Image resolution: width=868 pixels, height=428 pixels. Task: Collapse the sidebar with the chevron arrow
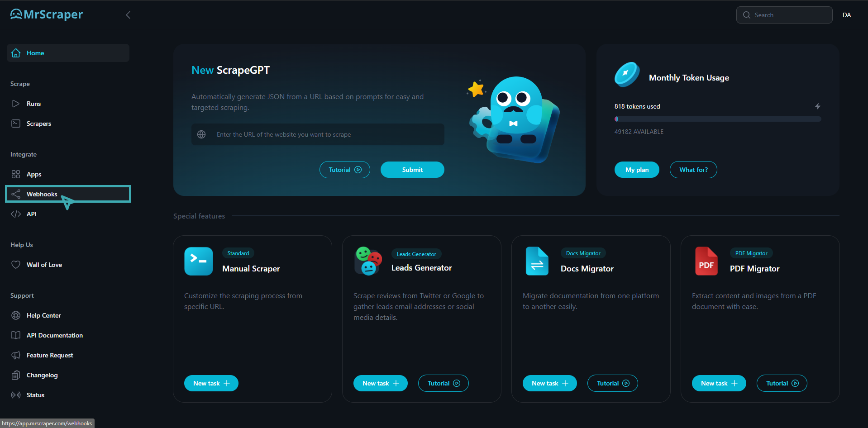(x=128, y=15)
